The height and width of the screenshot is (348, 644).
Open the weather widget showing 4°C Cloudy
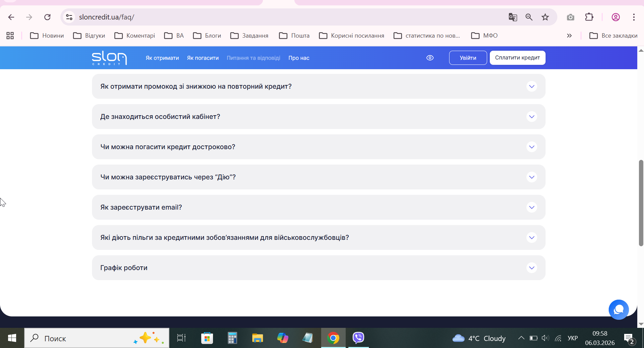[x=479, y=338]
